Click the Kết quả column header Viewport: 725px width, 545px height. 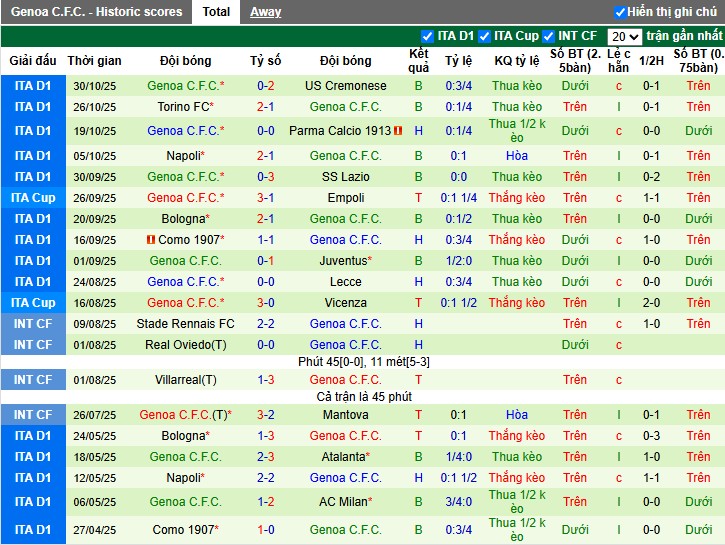coord(418,61)
